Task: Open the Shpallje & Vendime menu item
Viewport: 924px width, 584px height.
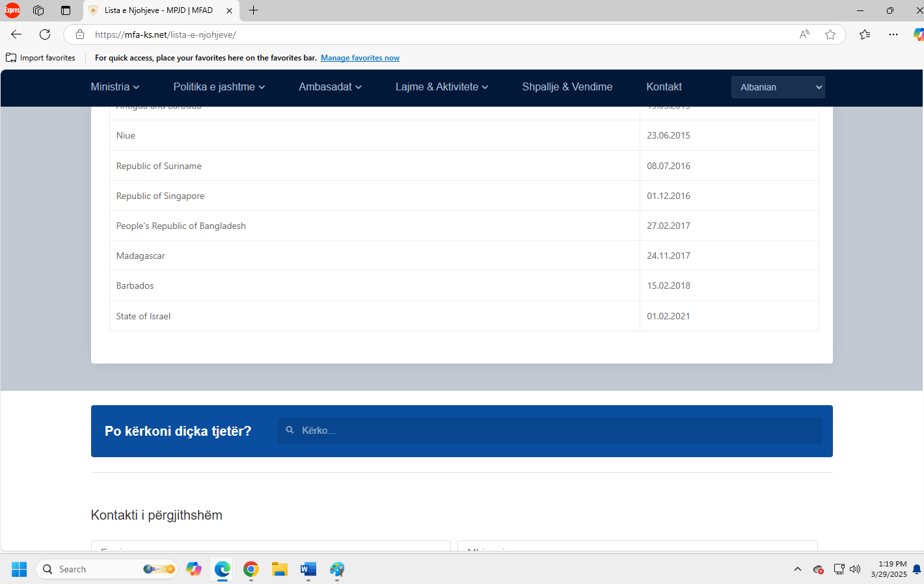Action: pyautogui.click(x=567, y=87)
